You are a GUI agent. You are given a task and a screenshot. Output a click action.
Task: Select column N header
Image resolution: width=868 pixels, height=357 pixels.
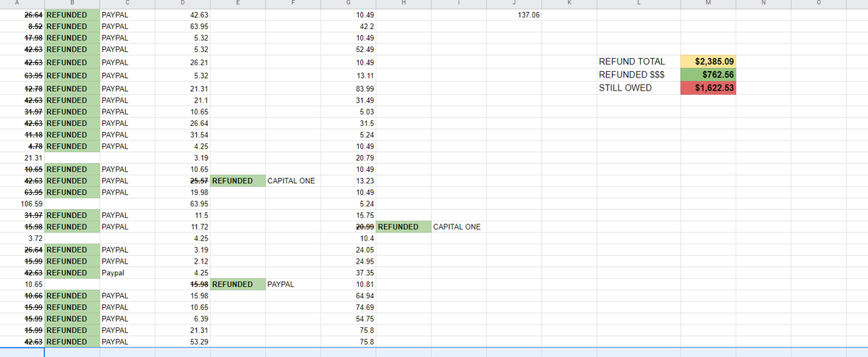(x=764, y=4)
